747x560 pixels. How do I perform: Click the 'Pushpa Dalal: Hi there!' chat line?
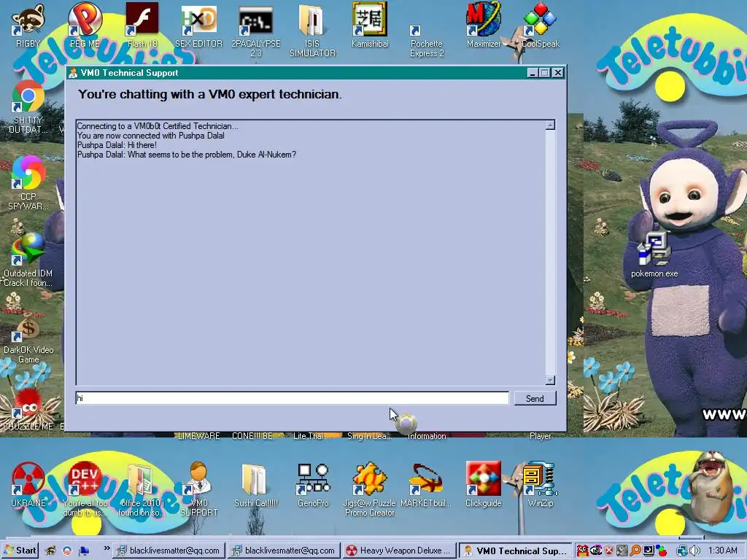coord(117,145)
